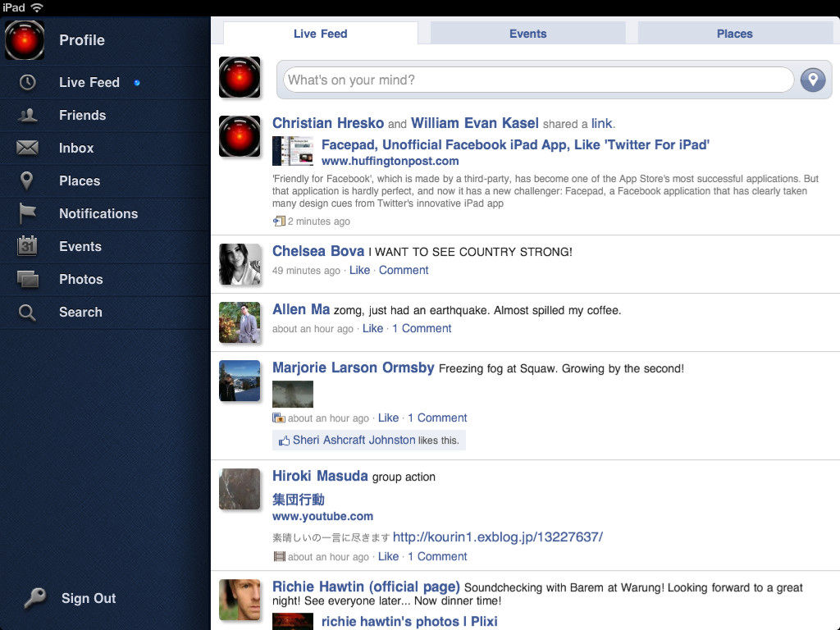Tap the Wi-Fi icon in iPad status bar
Screen dimensions: 840x630
(x=37, y=7)
